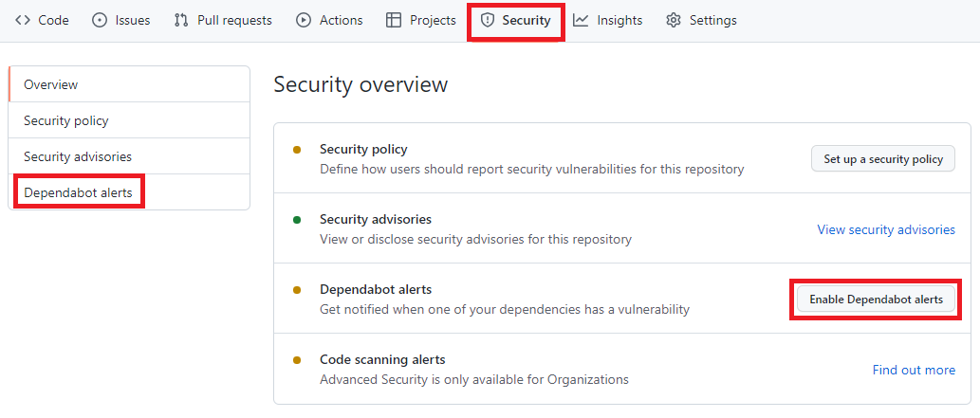The image size is (980, 418).
Task: Click the Security overview heading
Action: 361,84
